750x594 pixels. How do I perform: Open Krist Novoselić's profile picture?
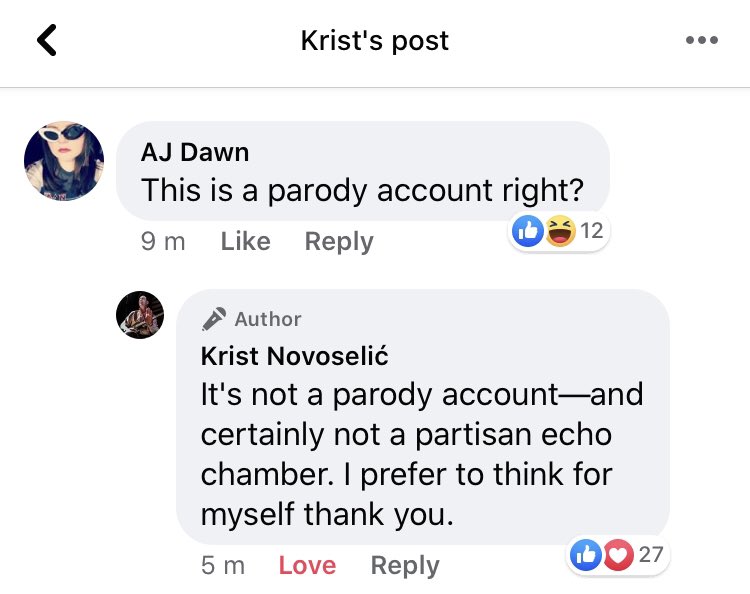[140, 315]
